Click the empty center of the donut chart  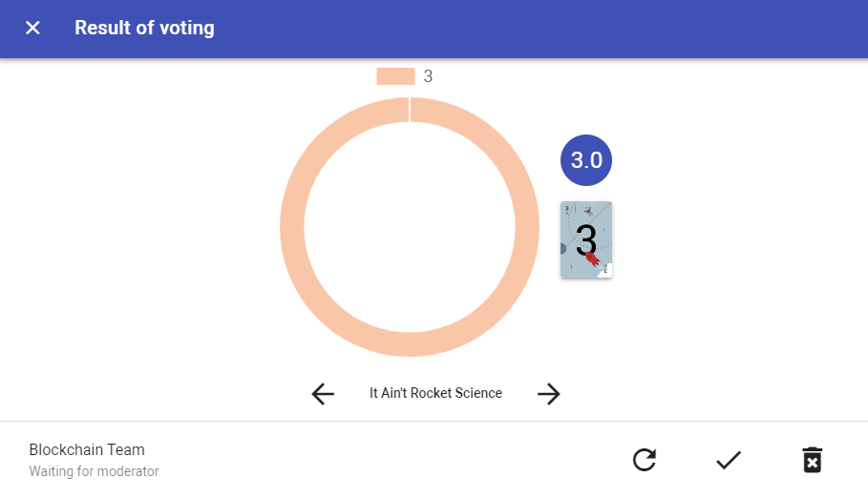tap(410, 227)
